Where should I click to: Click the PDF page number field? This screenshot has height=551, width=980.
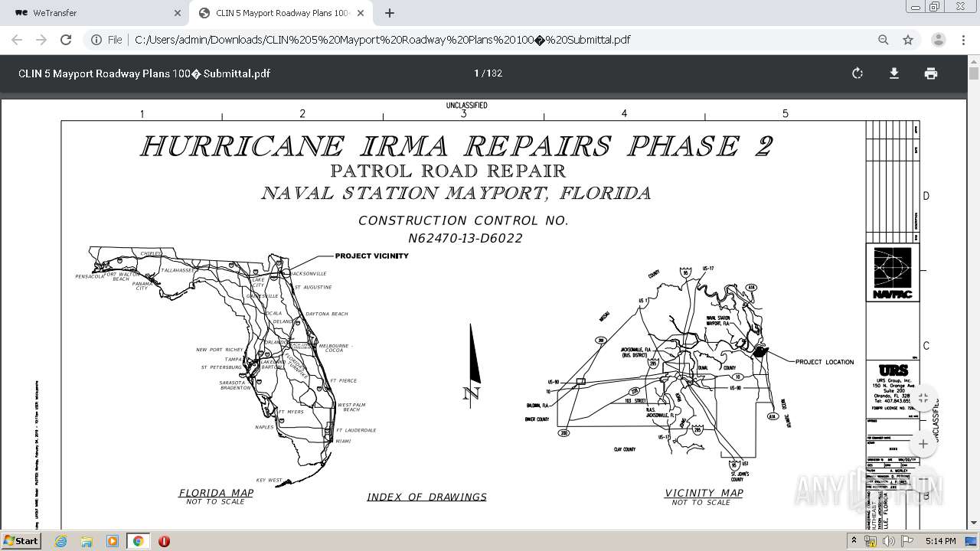[x=476, y=73]
